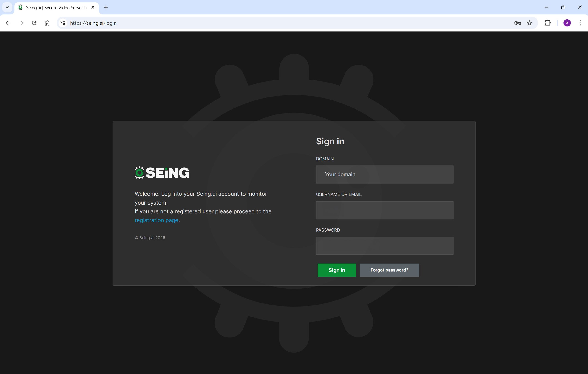Screen dimensions: 588x374
Task: Click the address bar URL seing.ai/login
Action: coord(93,23)
